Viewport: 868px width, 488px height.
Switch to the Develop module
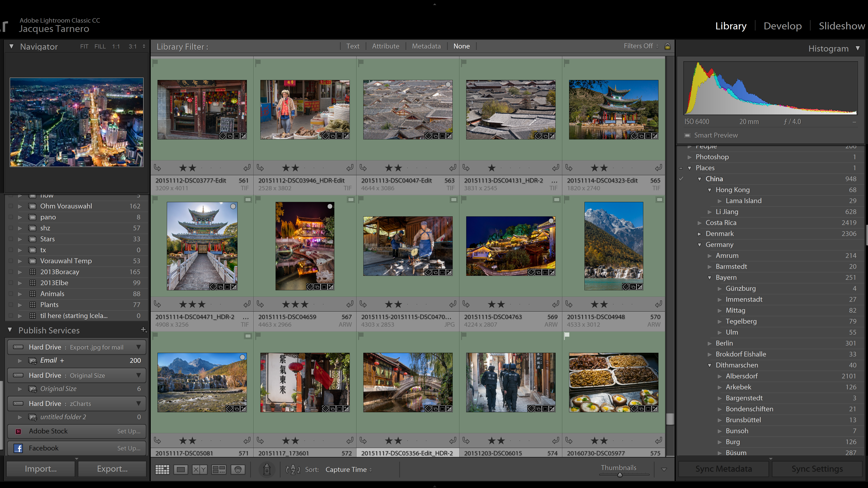782,26
